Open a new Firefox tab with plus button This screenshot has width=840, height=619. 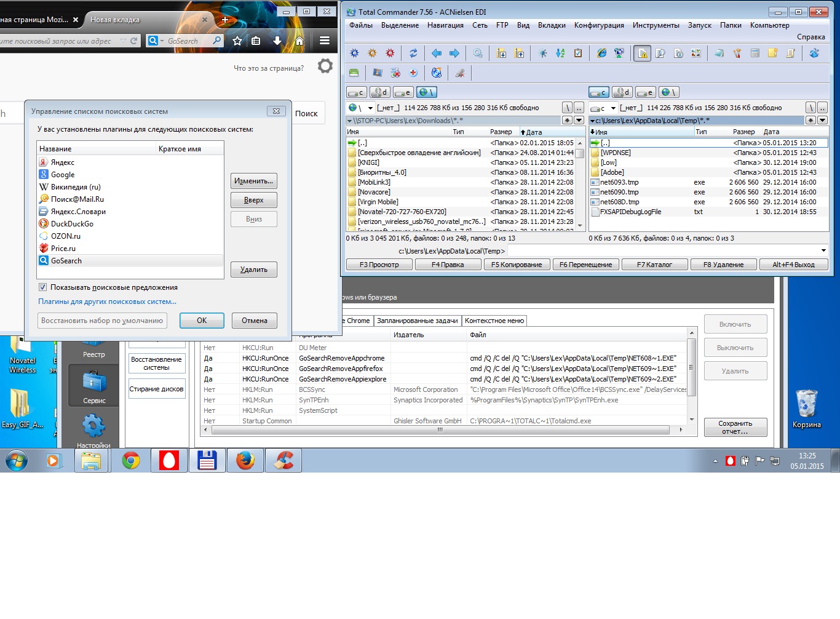[225, 20]
